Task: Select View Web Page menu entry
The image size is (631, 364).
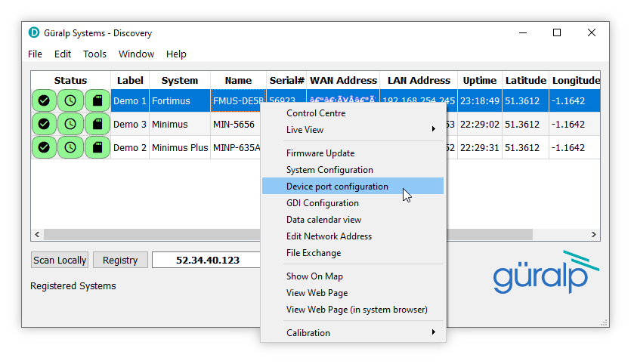Action: click(353, 293)
